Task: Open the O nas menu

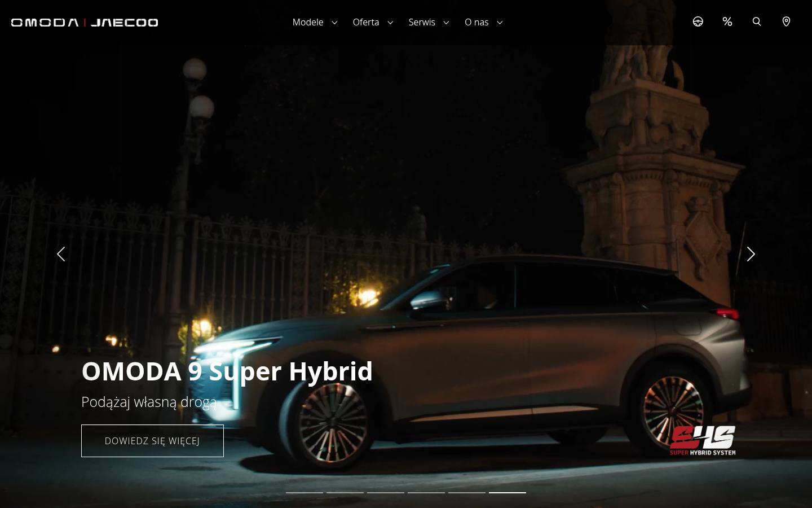Action: click(x=476, y=22)
